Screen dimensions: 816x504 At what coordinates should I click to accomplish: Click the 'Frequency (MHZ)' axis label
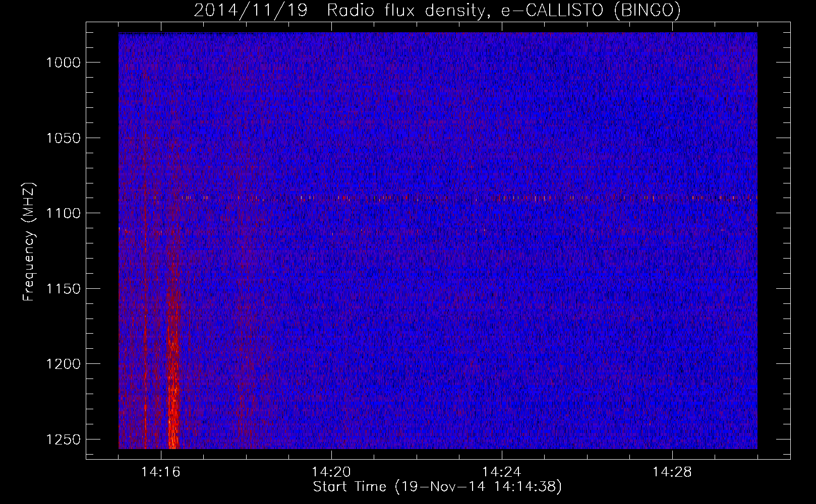[29, 242]
